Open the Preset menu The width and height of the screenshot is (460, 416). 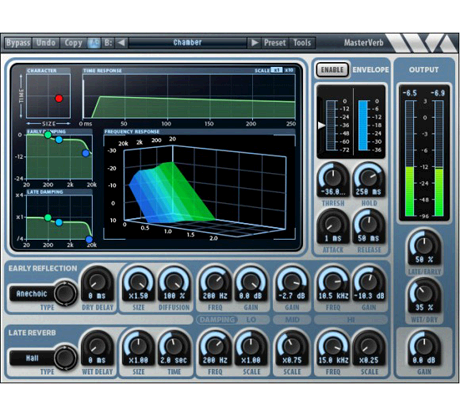[x=275, y=43]
